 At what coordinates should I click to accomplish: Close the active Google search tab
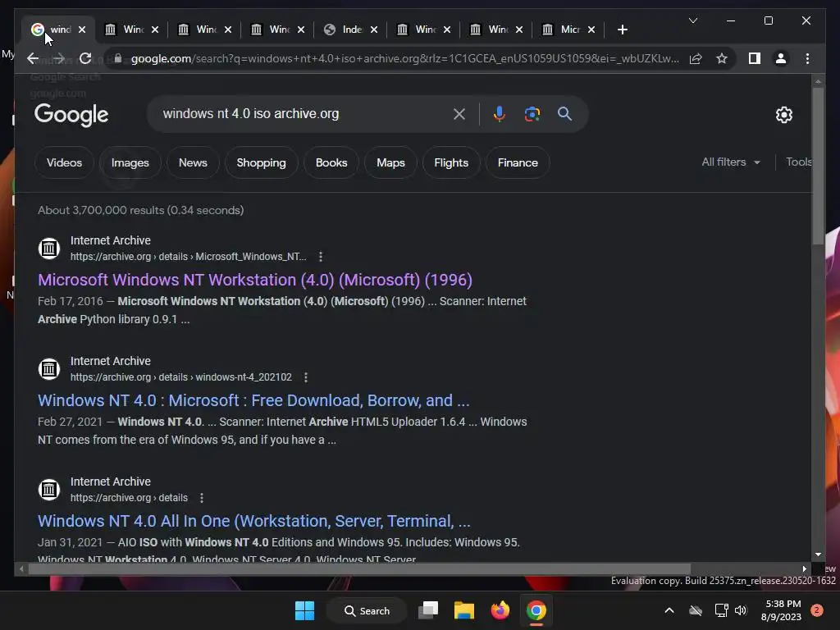pos(82,30)
